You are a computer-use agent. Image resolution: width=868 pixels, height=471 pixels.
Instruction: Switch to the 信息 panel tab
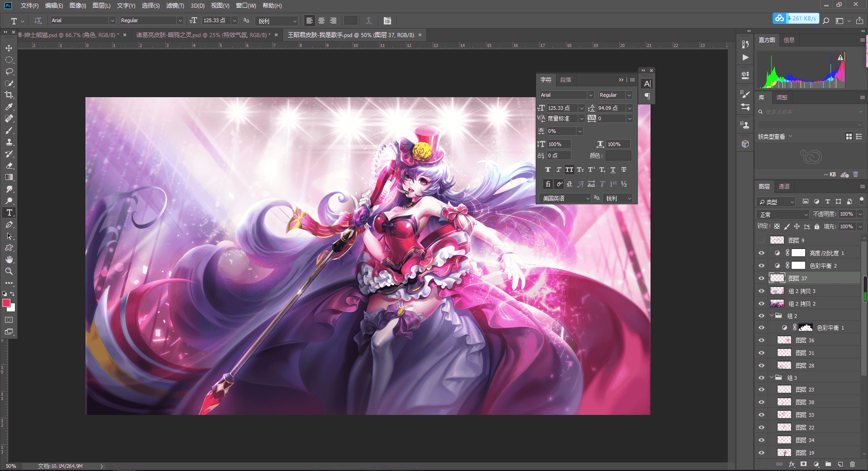(789, 40)
